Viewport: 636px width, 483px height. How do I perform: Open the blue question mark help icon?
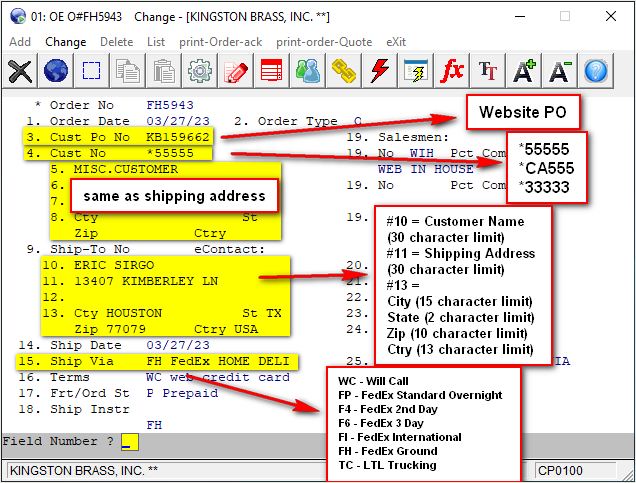click(x=595, y=71)
